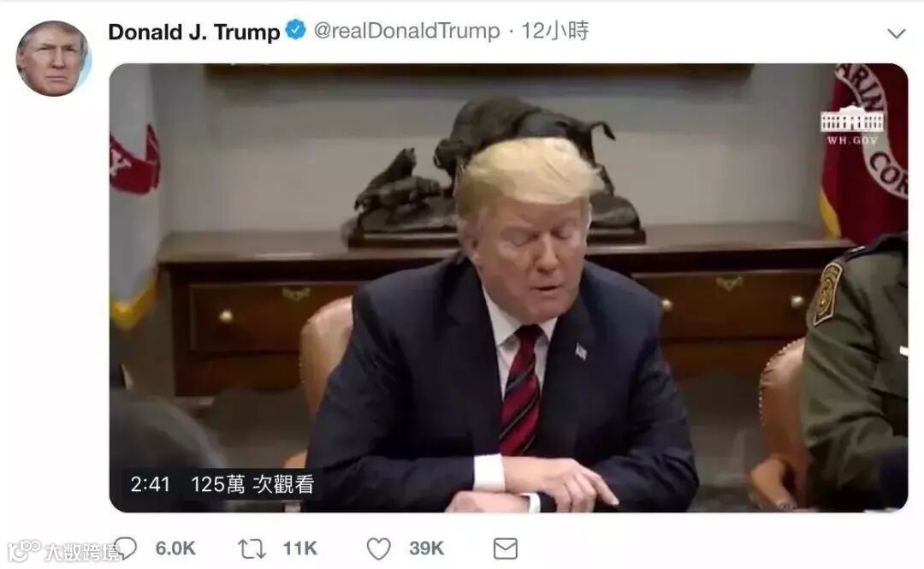Share via the envelope message icon

pos(505,548)
